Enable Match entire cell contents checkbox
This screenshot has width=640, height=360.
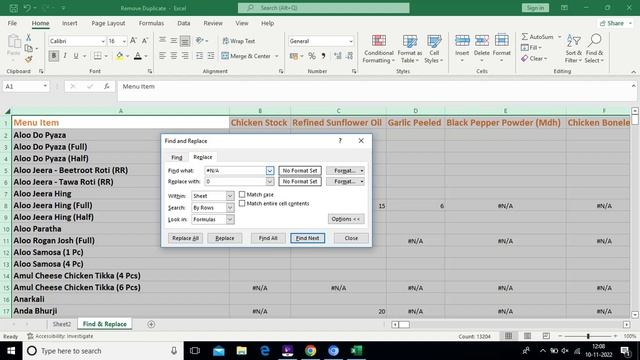242,203
